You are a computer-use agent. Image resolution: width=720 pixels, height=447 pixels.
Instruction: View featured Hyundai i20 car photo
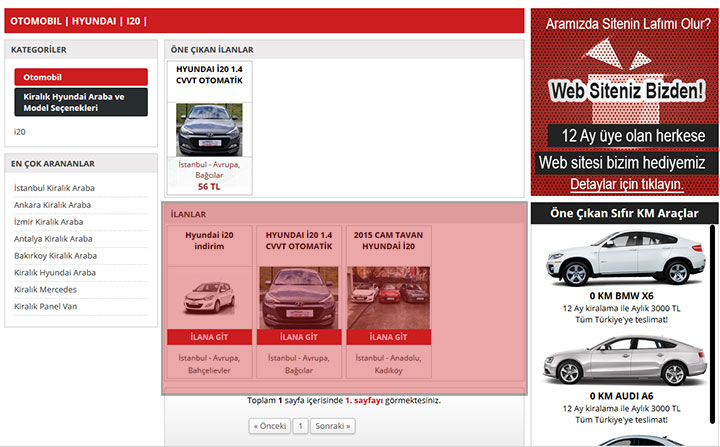pyautogui.click(x=209, y=130)
